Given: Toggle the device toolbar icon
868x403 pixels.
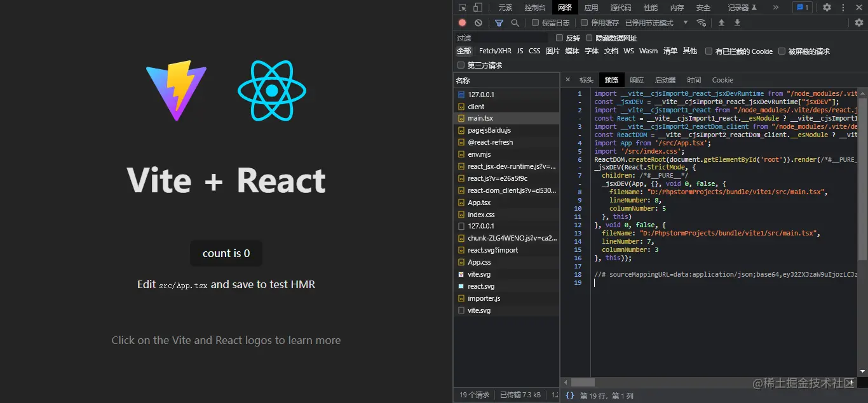Looking at the screenshot, I should [477, 8].
